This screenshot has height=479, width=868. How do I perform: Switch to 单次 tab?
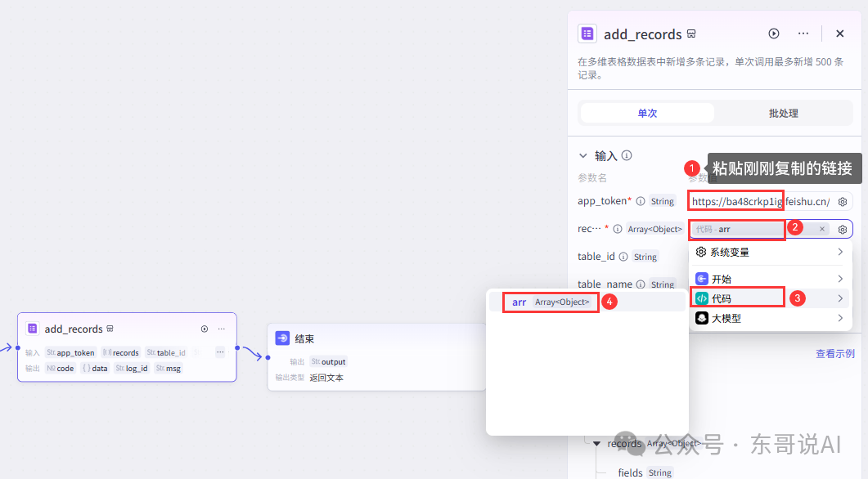coord(647,113)
